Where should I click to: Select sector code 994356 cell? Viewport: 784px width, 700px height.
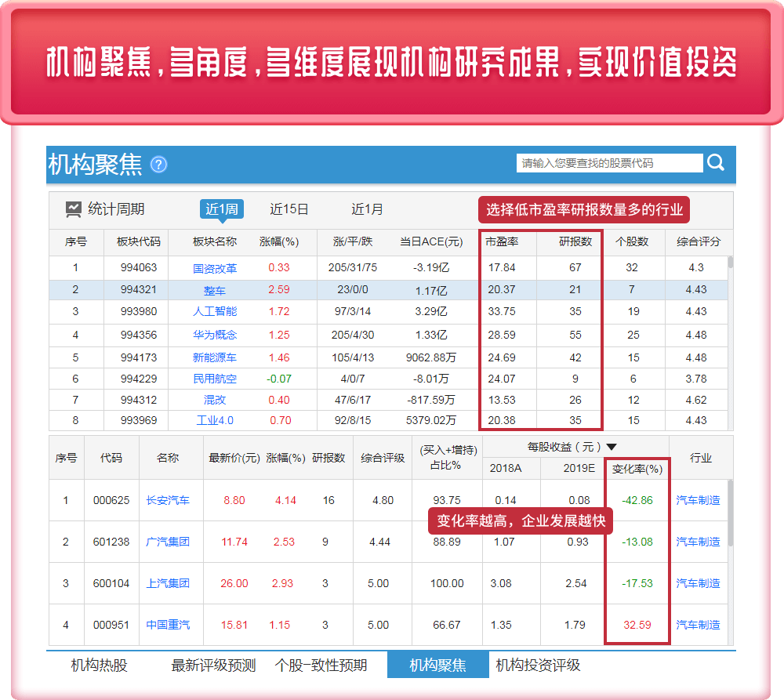[x=139, y=335]
